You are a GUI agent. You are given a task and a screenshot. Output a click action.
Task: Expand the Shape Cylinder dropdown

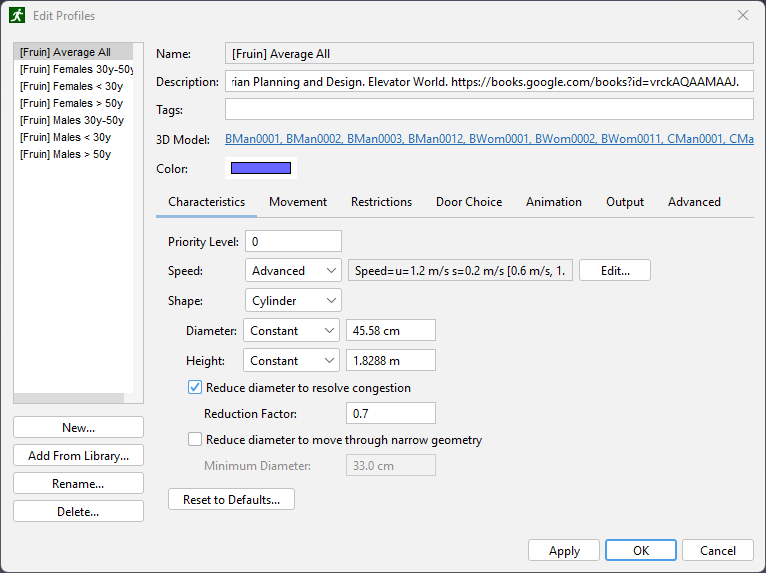coord(293,300)
